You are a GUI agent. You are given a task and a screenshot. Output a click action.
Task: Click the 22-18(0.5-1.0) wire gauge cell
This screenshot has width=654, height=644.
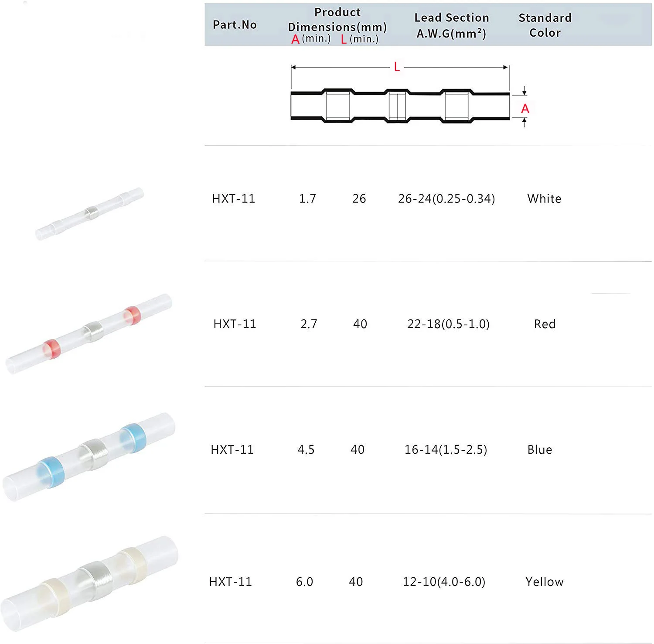(x=448, y=324)
